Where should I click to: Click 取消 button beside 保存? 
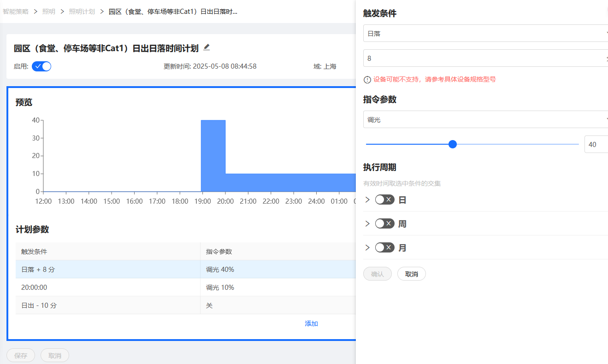(x=55, y=356)
